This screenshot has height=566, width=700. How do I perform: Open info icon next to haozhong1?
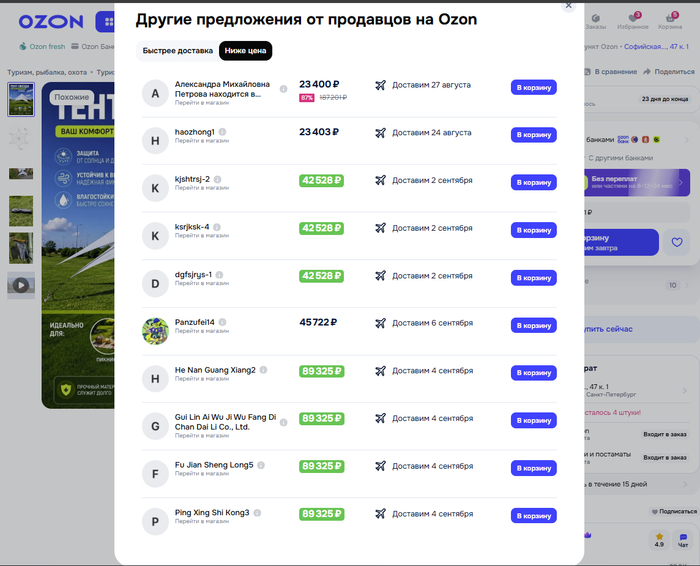[222, 132]
